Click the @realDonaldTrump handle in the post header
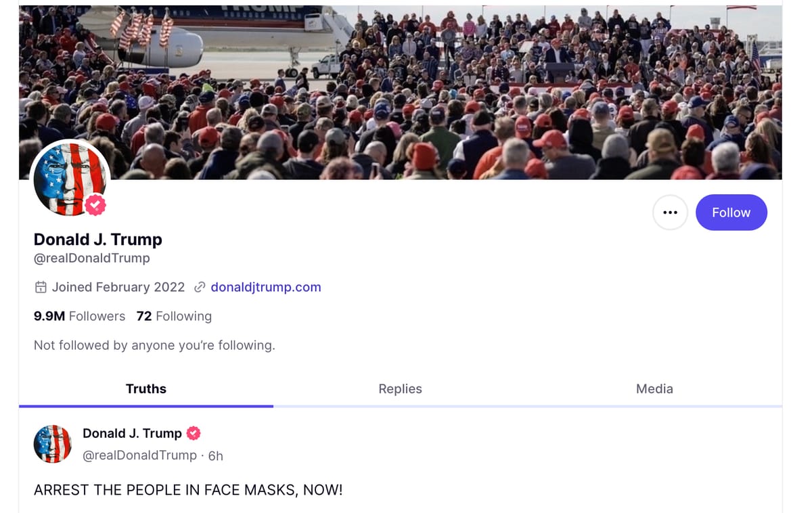Image resolution: width=812 pixels, height=513 pixels. (139, 455)
